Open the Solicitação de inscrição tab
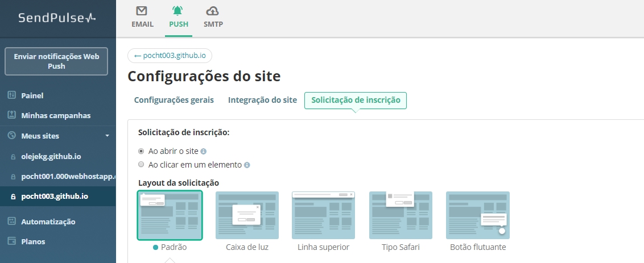 (356, 101)
